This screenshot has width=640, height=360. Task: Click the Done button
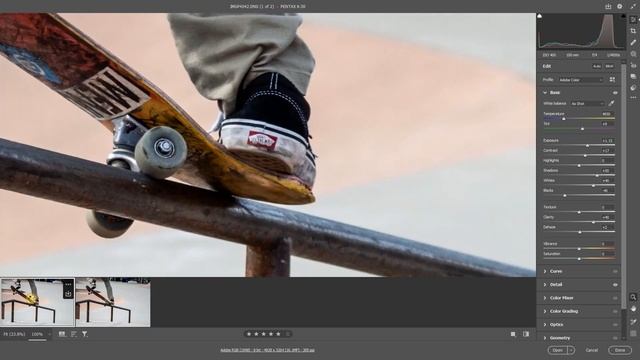[x=620, y=350]
